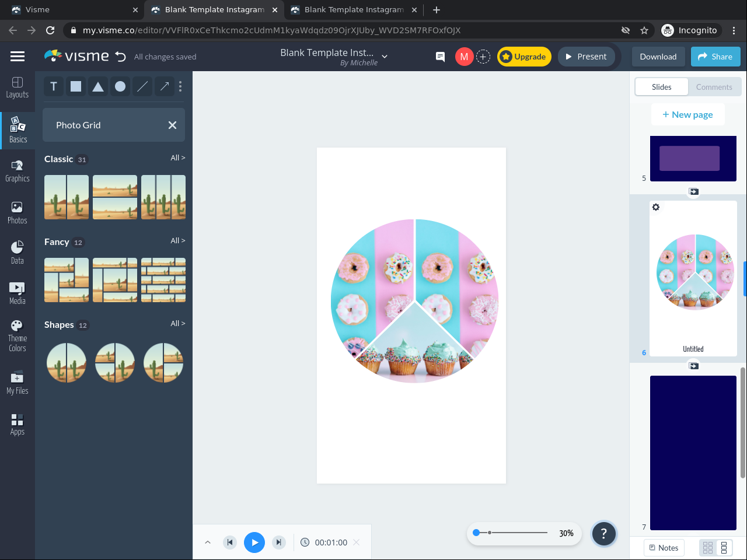
Task: Close the Photo Grid panel
Action: coord(172,125)
